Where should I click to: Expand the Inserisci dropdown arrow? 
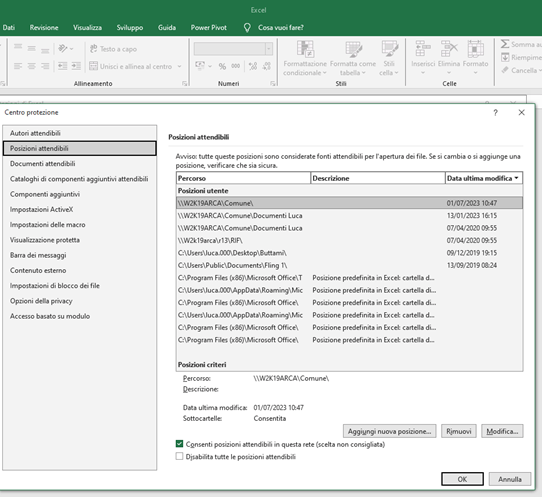click(422, 73)
